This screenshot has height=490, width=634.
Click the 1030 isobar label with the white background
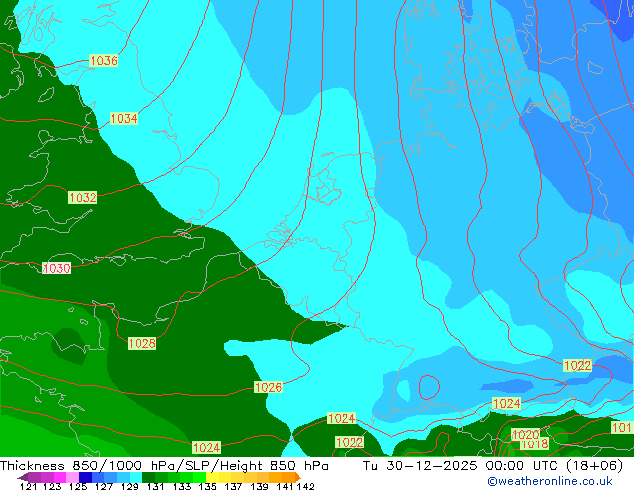[57, 268]
